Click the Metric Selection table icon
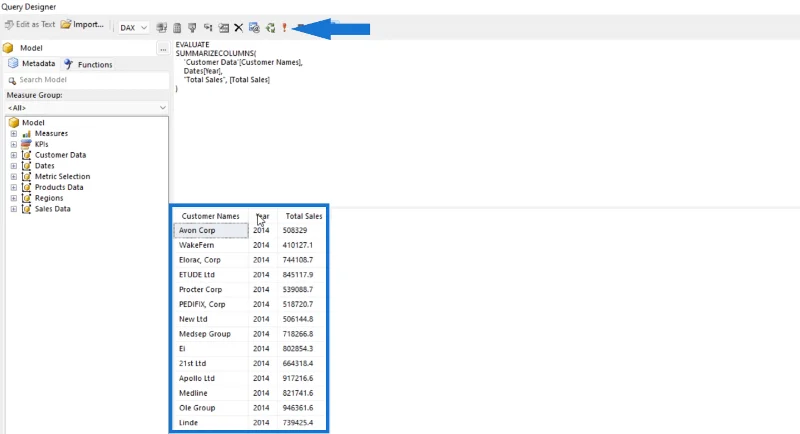Screen dimensions: 800x434 coord(27,176)
